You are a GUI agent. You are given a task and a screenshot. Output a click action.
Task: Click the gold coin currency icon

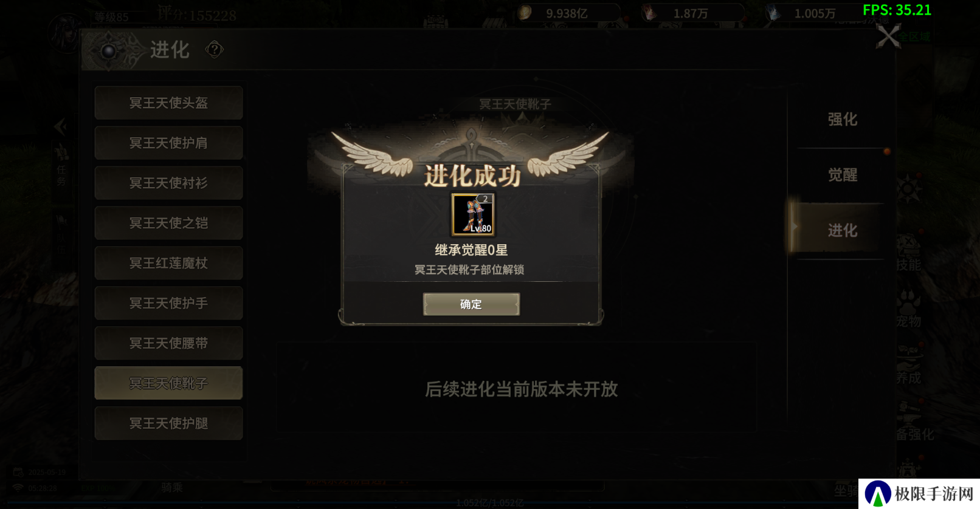[x=525, y=12]
